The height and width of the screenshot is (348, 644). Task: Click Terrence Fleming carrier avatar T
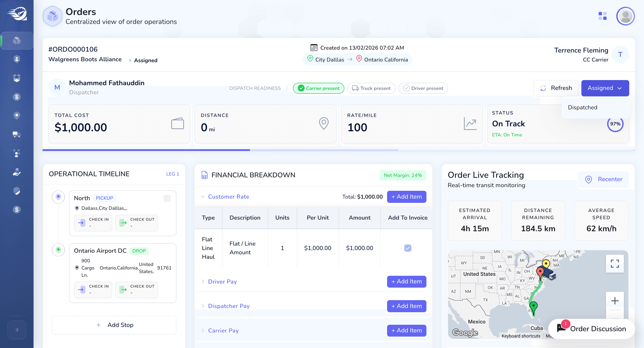tap(620, 55)
